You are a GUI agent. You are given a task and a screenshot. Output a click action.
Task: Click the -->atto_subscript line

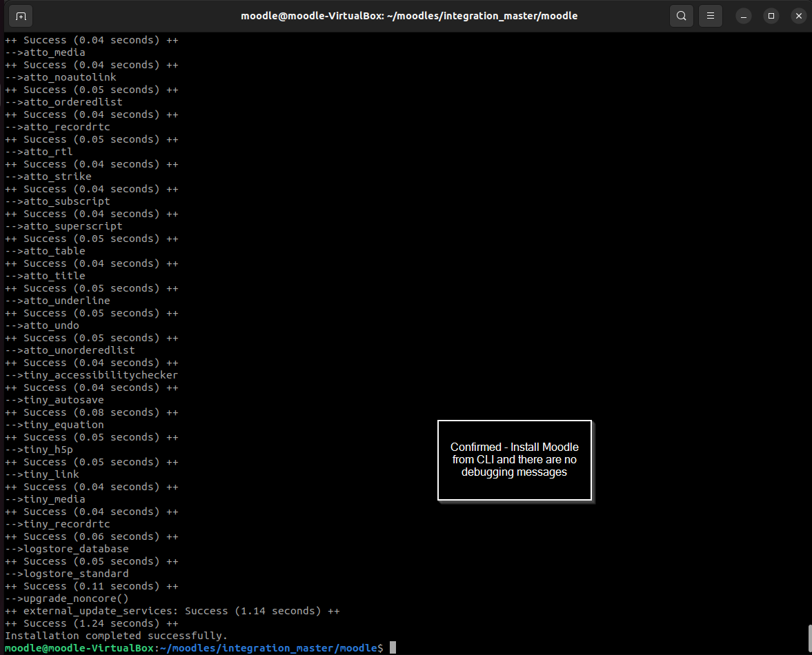57,201
